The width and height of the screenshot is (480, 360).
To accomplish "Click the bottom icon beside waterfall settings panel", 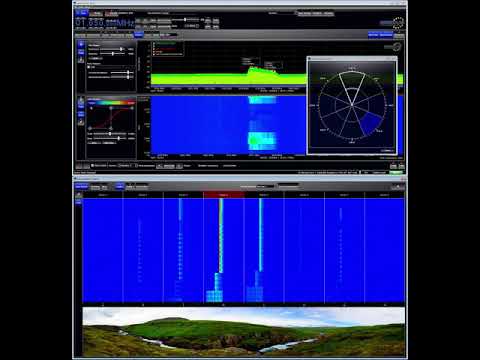I will pos(81,122).
